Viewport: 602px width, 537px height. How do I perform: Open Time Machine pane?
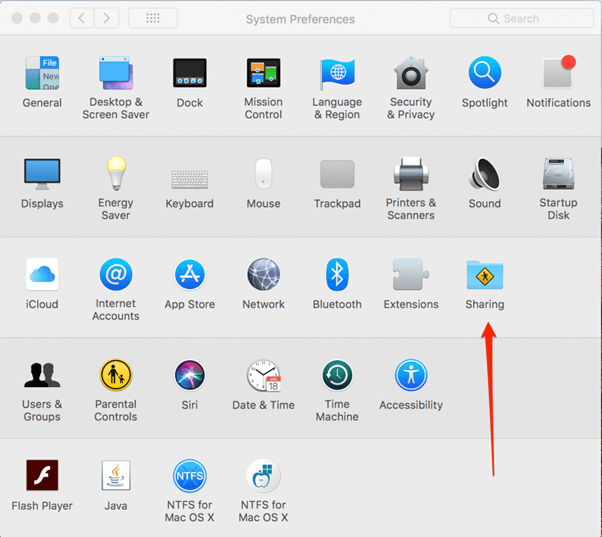click(337, 375)
